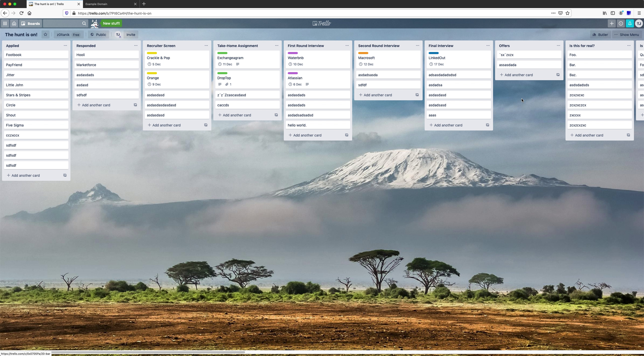Open Take-Home Assignment list actions menu
The image size is (644, 356).
(x=277, y=46)
